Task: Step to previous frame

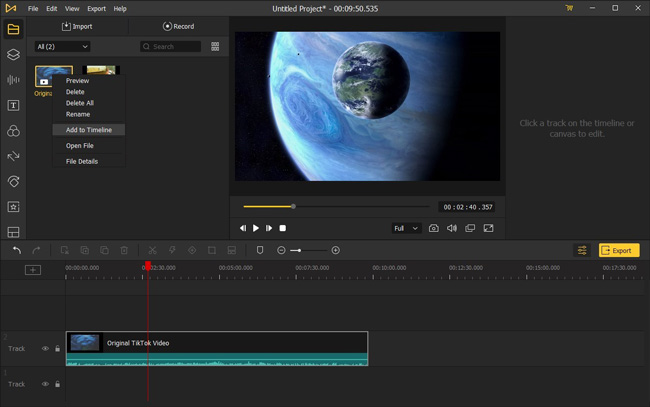Action: tap(243, 228)
